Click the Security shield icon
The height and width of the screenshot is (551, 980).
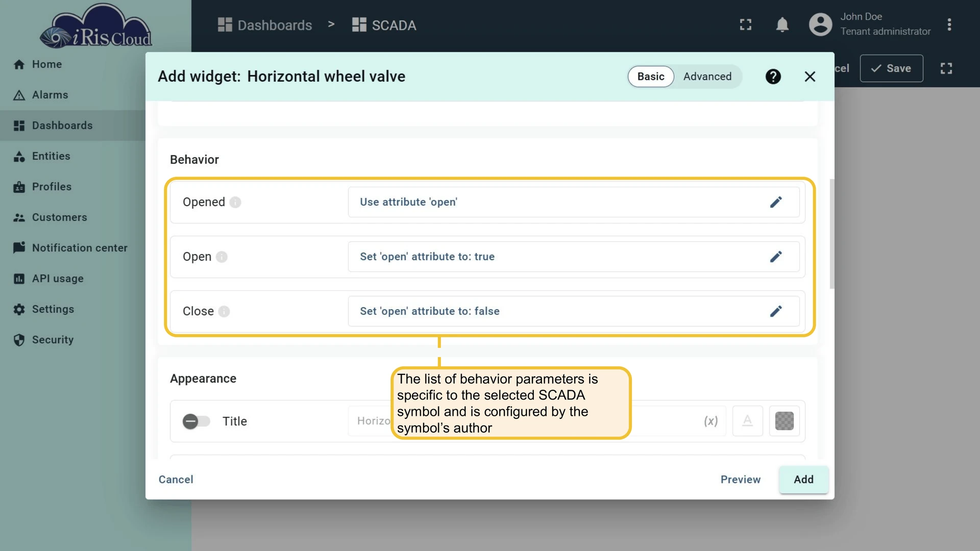pyautogui.click(x=19, y=340)
